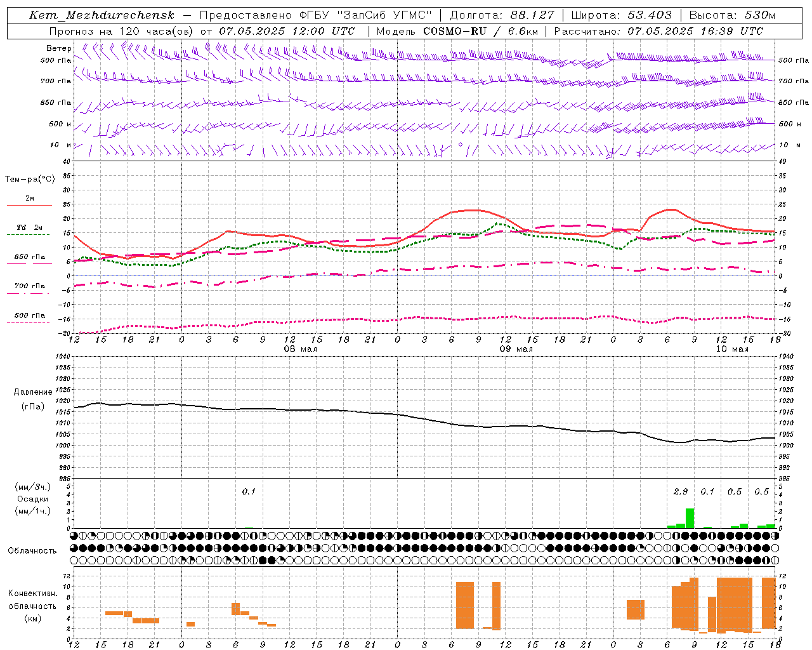Click the Td 2м legend label
The height and width of the screenshot is (650, 812).
30,227
